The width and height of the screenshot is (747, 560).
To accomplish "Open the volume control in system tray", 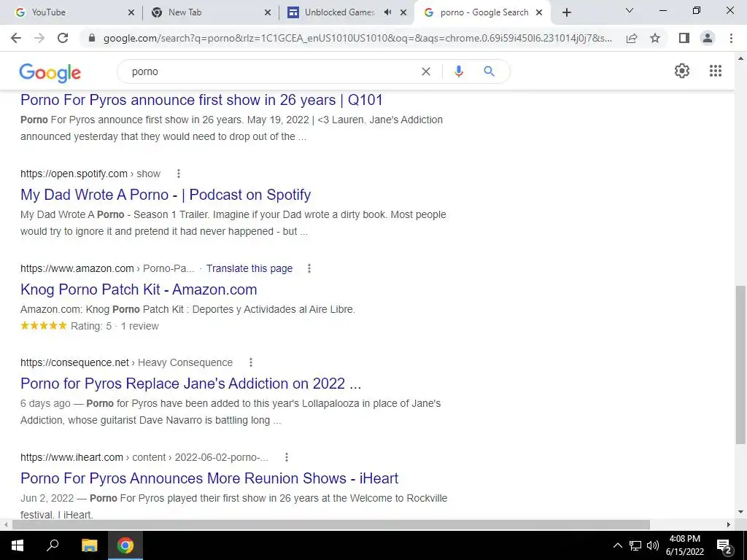I will (653, 545).
